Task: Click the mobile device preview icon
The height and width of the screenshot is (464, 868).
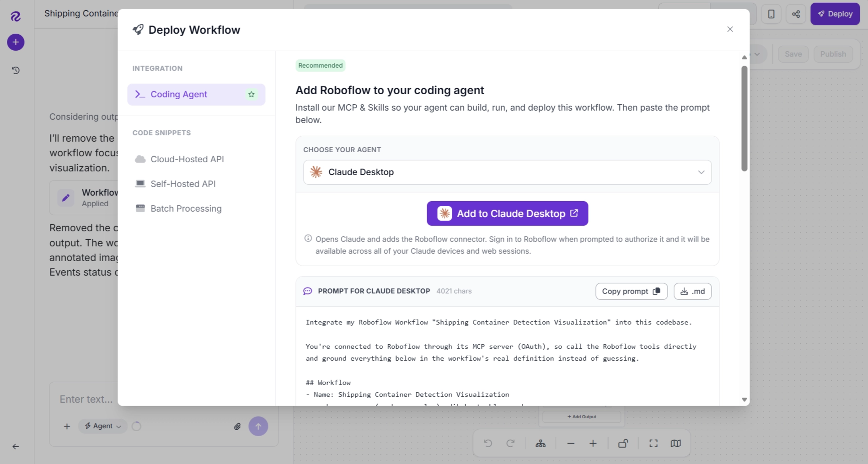Action: click(x=771, y=14)
